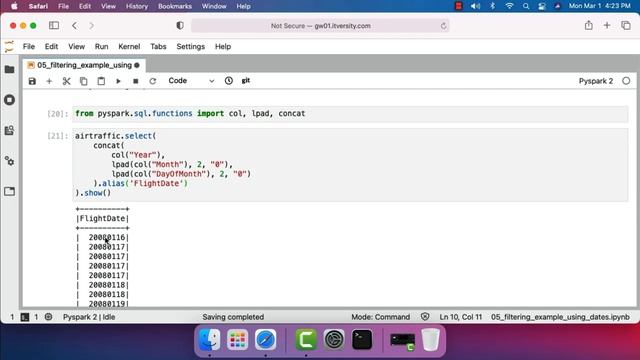Image resolution: width=640 pixels, height=360 pixels.
Task: Run the selected cell with the play icon
Action: tap(118, 81)
